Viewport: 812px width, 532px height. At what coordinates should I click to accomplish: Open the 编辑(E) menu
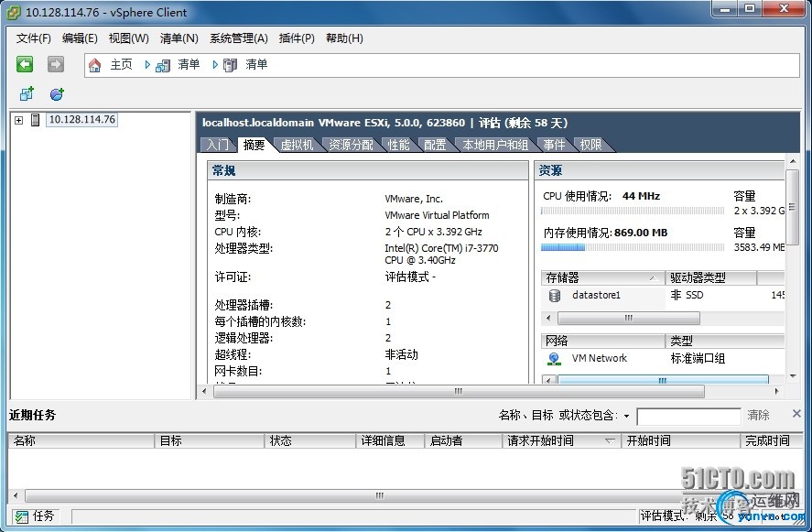(80, 38)
